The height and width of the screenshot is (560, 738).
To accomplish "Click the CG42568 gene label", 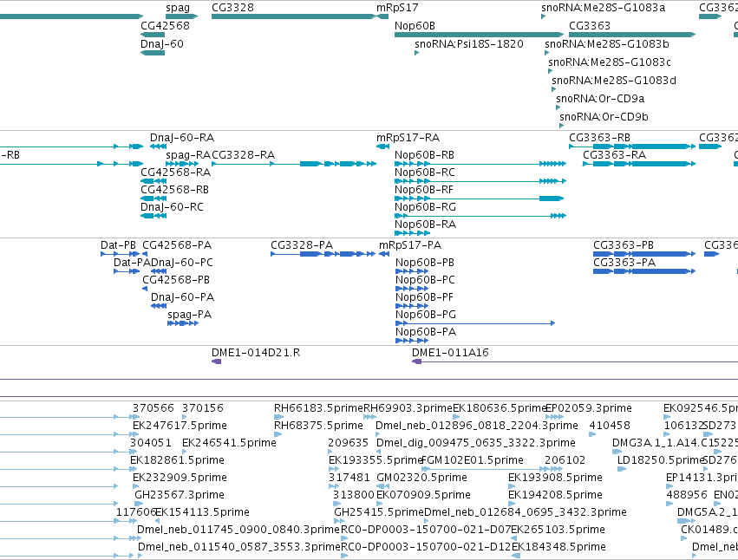I will pos(165,25).
